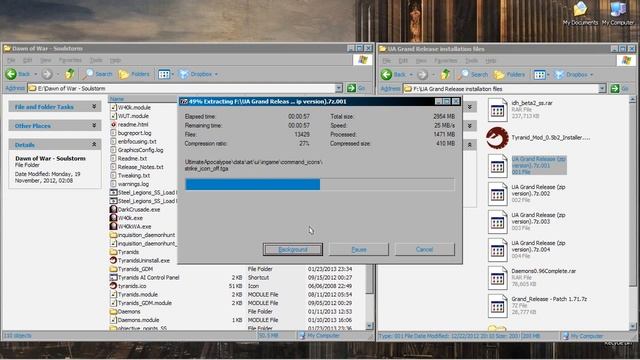The width and height of the screenshot is (640, 360).
Task: Select tyranids.ico file
Action: [128, 286]
